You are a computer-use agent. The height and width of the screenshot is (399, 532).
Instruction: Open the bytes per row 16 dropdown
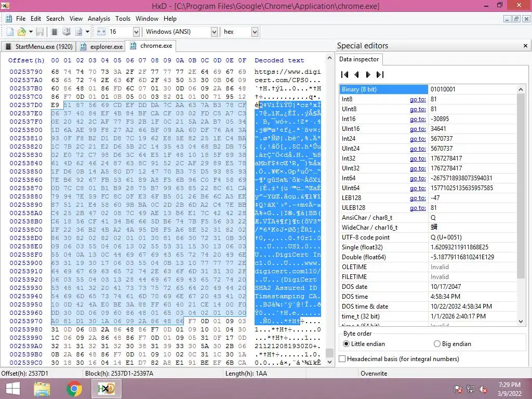pyautogui.click(x=136, y=32)
